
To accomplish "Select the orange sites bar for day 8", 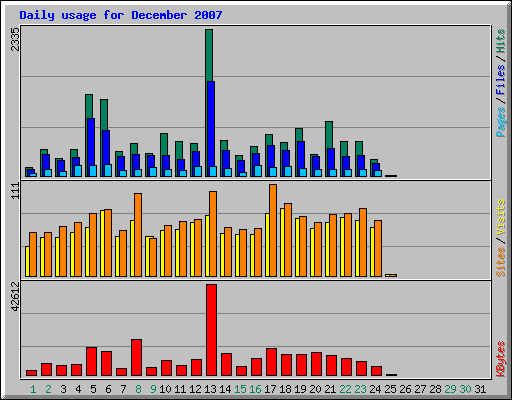I will click(x=138, y=235).
